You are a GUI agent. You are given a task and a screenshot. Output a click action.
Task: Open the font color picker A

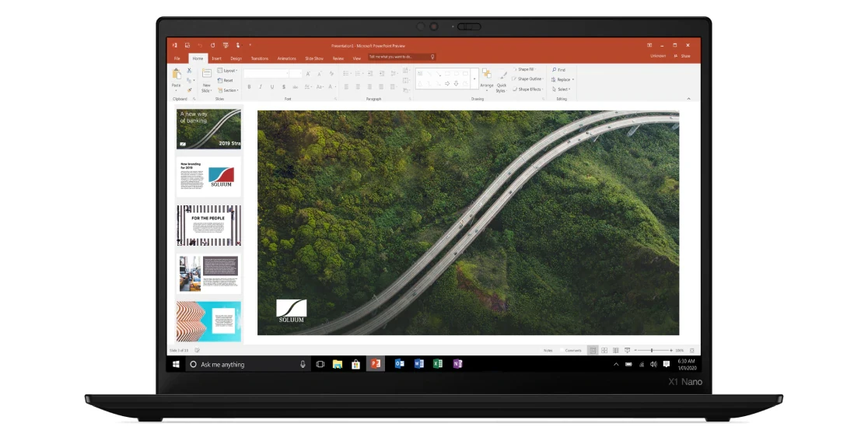pyautogui.click(x=331, y=87)
